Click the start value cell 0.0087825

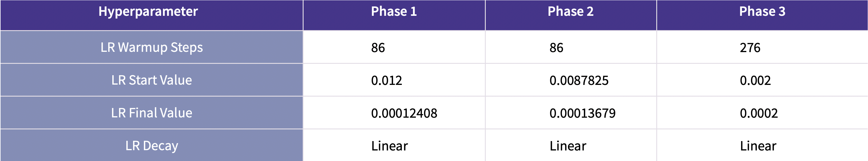click(579, 81)
